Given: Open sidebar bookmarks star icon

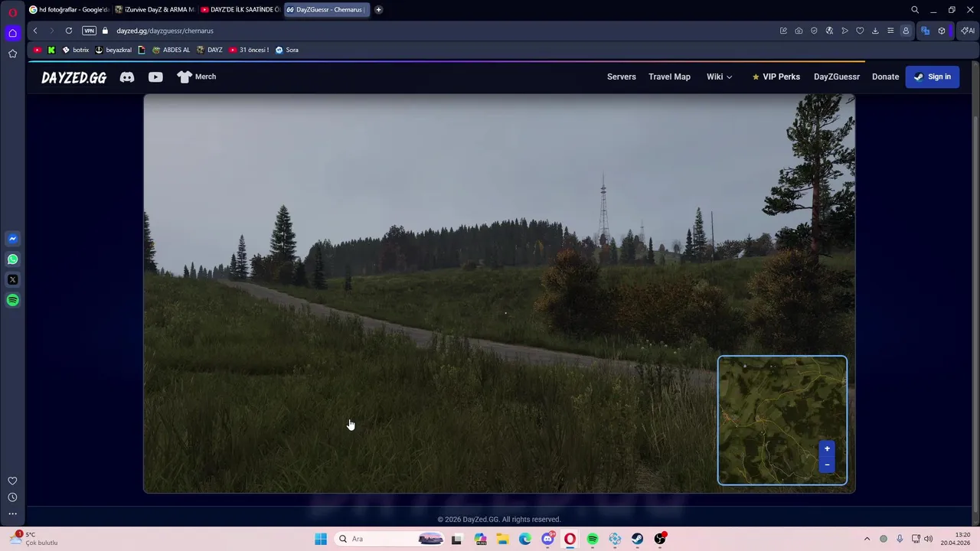Looking at the screenshot, I should [x=12, y=54].
